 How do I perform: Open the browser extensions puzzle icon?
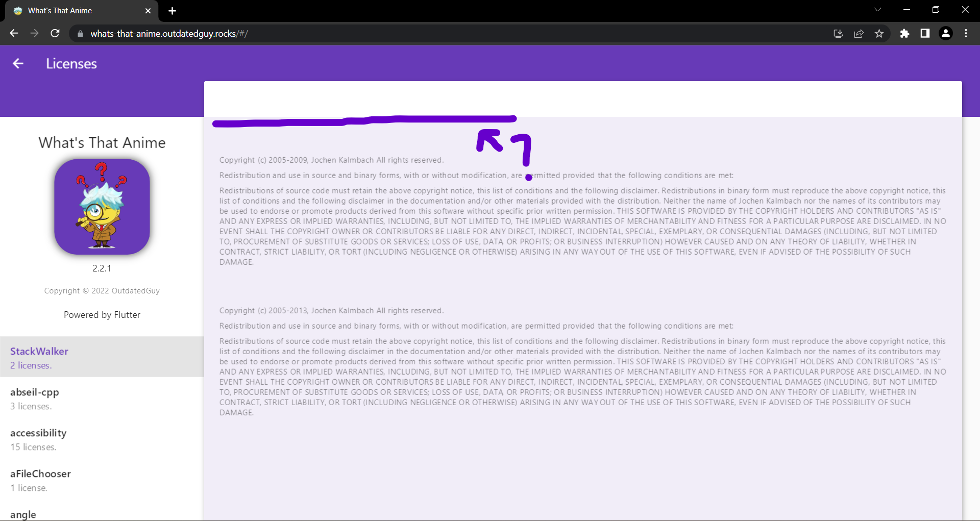[905, 33]
